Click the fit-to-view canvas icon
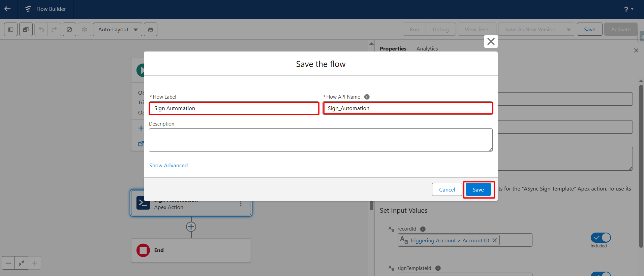The height and width of the screenshot is (276, 644). pyautogui.click(x=21, y=263)
